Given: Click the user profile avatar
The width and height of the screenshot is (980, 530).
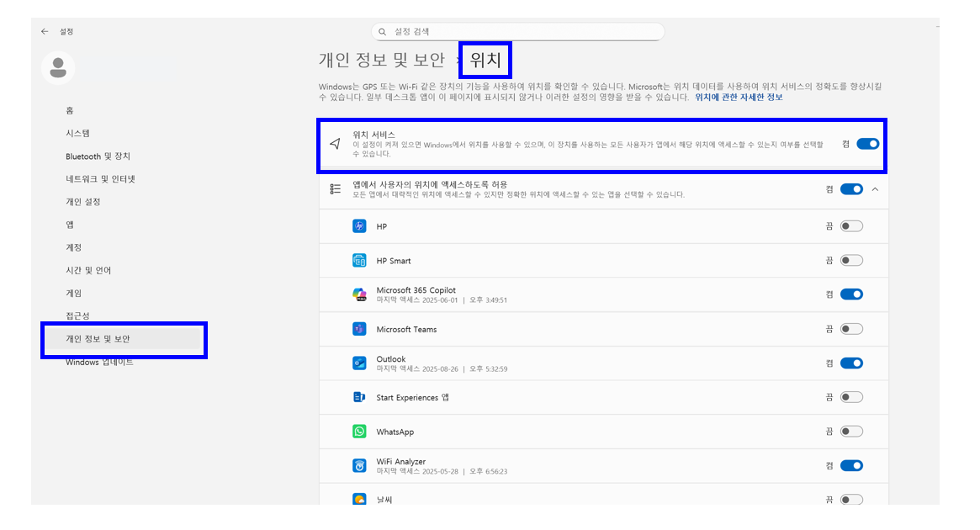Looking at the screenshot, I should (x=58, y=68).
